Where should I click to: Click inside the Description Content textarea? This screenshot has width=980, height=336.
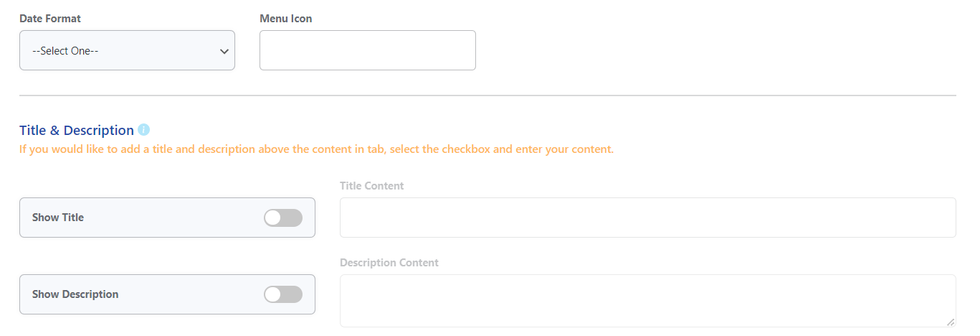click(648, 301)
